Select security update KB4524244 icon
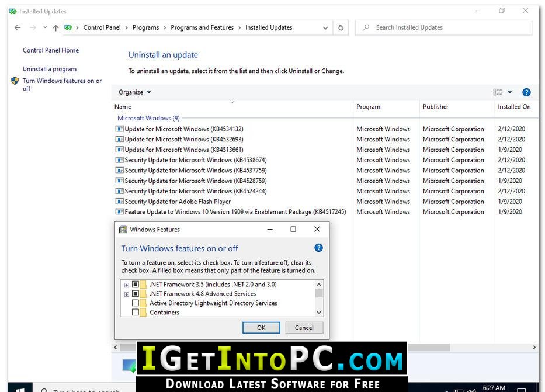 (x=120, y=191)
